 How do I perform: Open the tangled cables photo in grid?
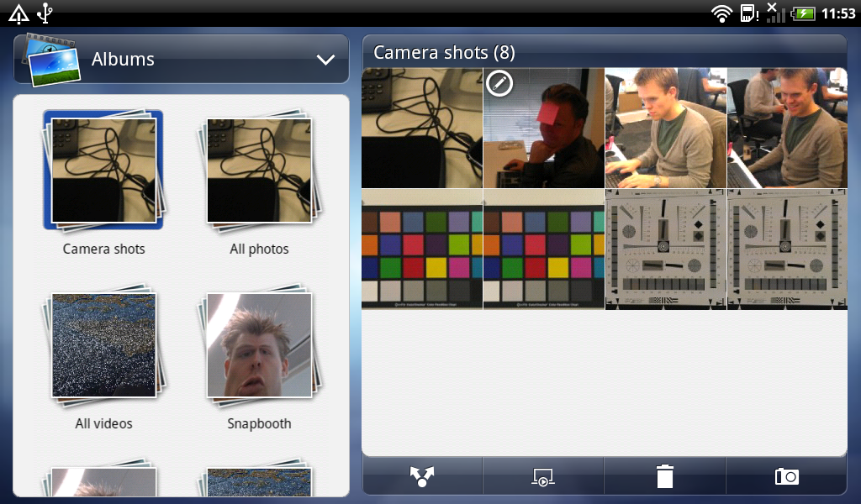point(422,128)
